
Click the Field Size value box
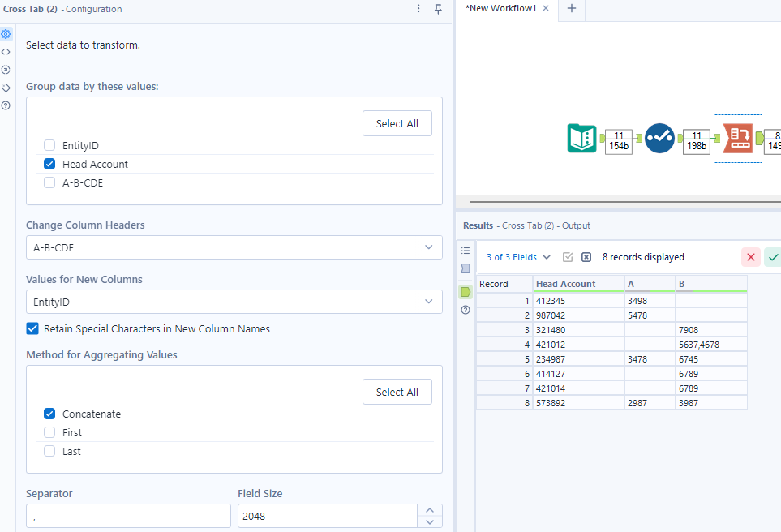coord(328,516)
